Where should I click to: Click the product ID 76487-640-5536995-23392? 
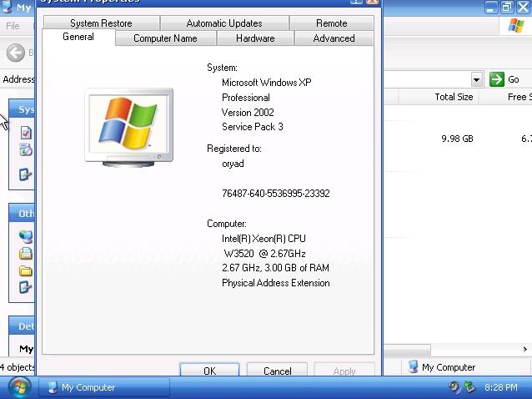(x=276, y=194)
